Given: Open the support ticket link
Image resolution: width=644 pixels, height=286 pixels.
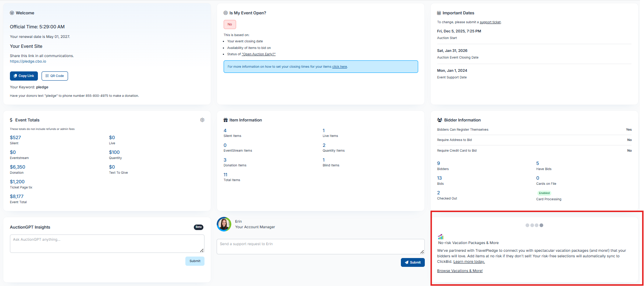Looking at the screenshot, I should [490, 22].
